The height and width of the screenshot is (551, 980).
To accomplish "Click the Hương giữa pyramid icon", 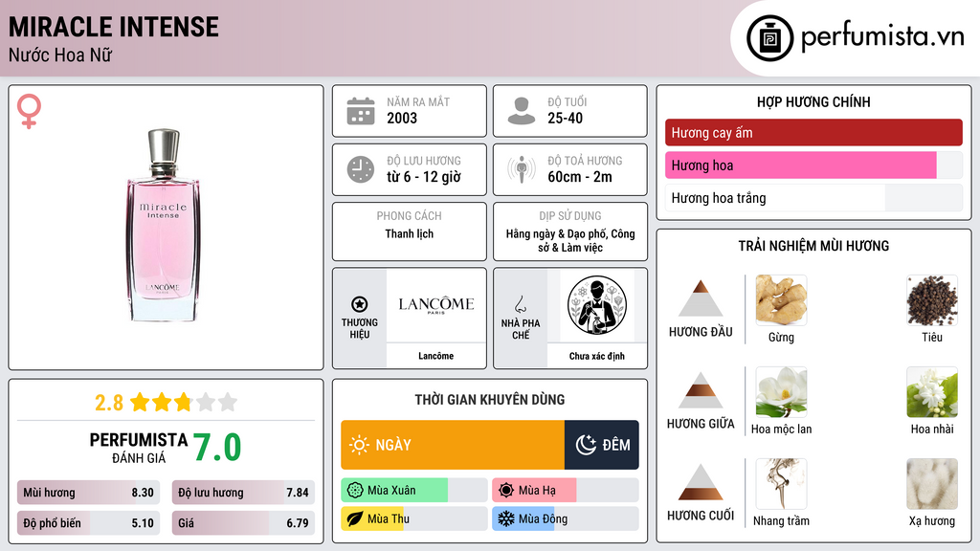I will (701, 390).
